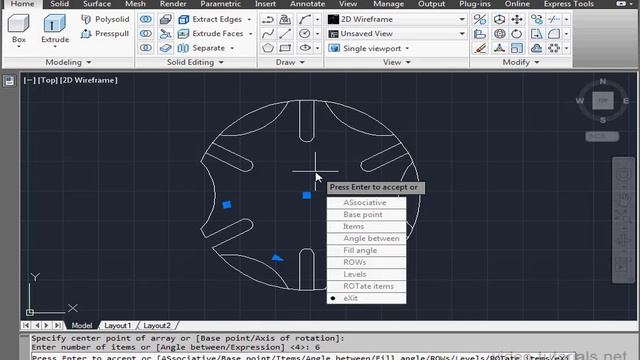Switch to the Parametric ribbon tab
The image size is (640, 360).
pos(220,4)
